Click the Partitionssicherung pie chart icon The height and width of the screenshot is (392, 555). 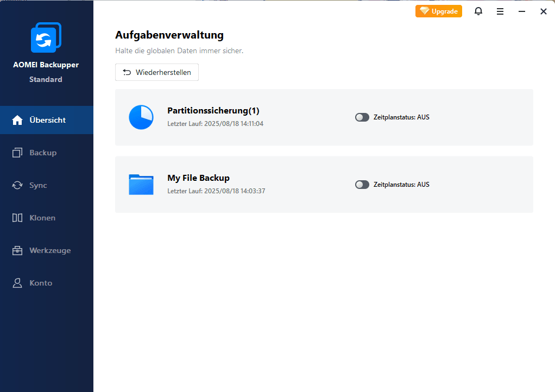click(141, 117)
